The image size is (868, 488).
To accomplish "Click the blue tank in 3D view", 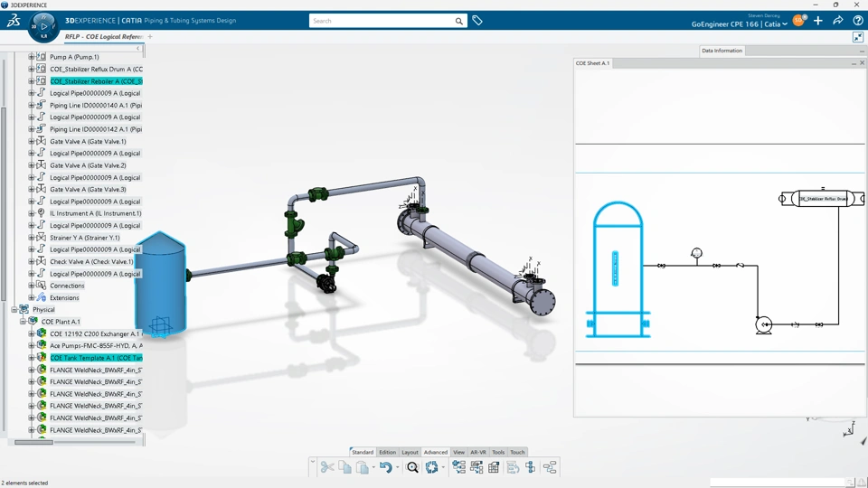I will [161, 283].
